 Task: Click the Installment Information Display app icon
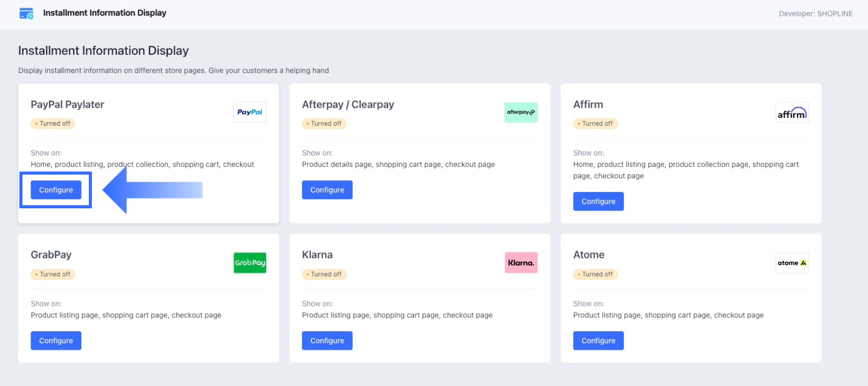(26, 14)
